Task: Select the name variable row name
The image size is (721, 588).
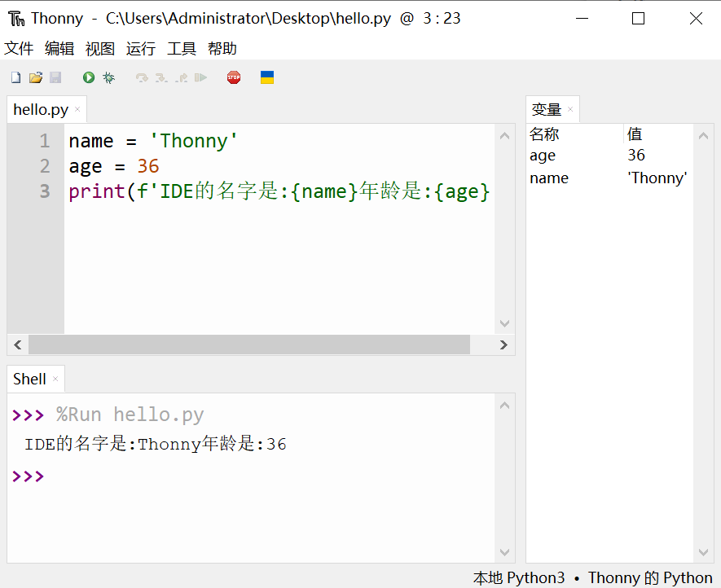Action: click(x=549, y=178)
